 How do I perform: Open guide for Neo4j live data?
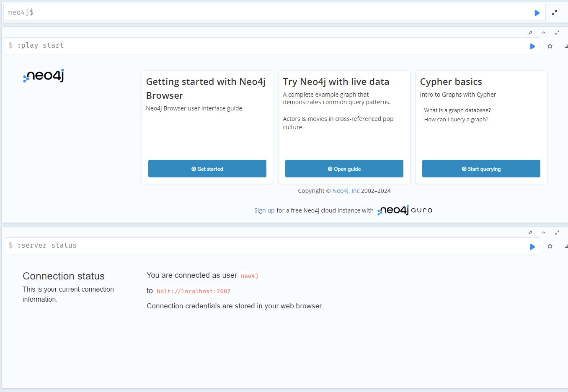pyautogui.click(x=344, y=169)
